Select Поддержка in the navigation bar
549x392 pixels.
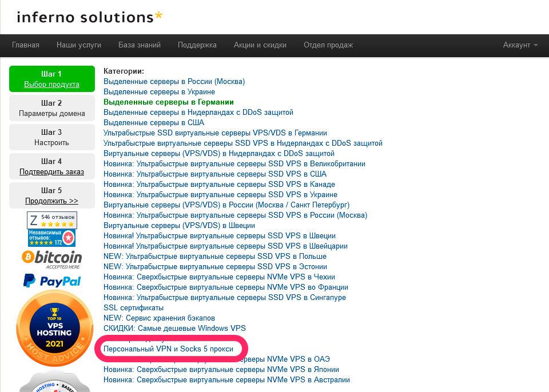197,45
